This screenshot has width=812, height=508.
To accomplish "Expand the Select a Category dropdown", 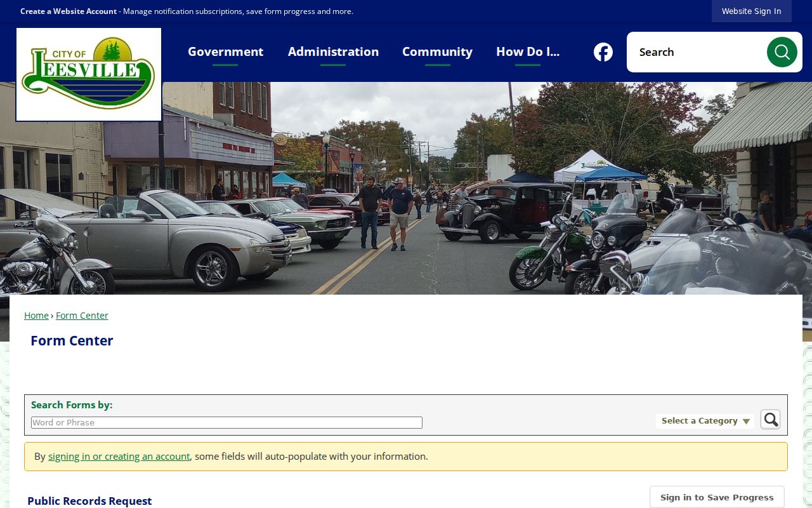I will [x=705, y=421].
